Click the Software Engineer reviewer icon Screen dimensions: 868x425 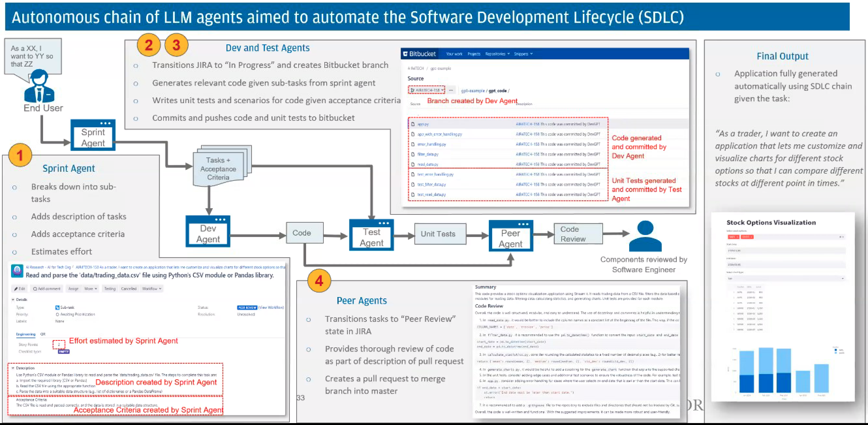click(645, 236)
